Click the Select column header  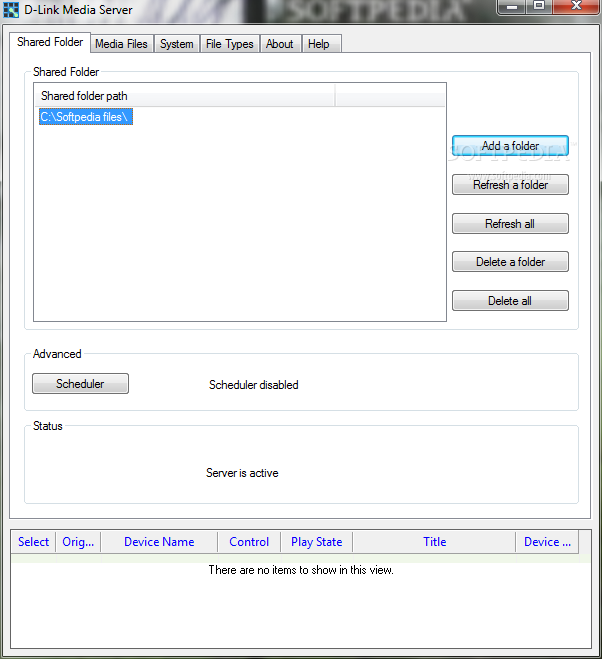coord(33,542)
